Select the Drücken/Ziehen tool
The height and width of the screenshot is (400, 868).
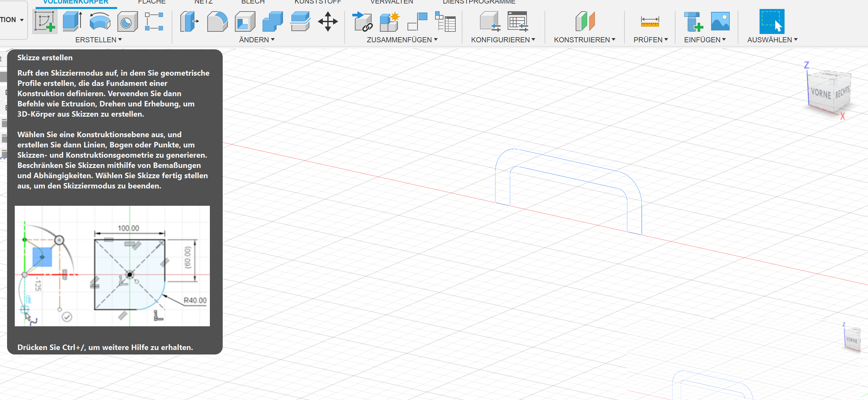(189, 21)
